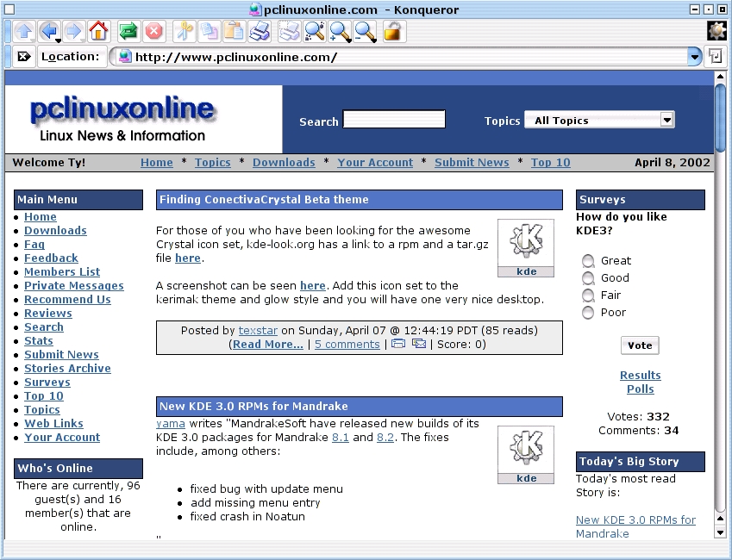Click kde topic icon in ConectivaCrystal story
732x560 pixels.
click(526, 248)
